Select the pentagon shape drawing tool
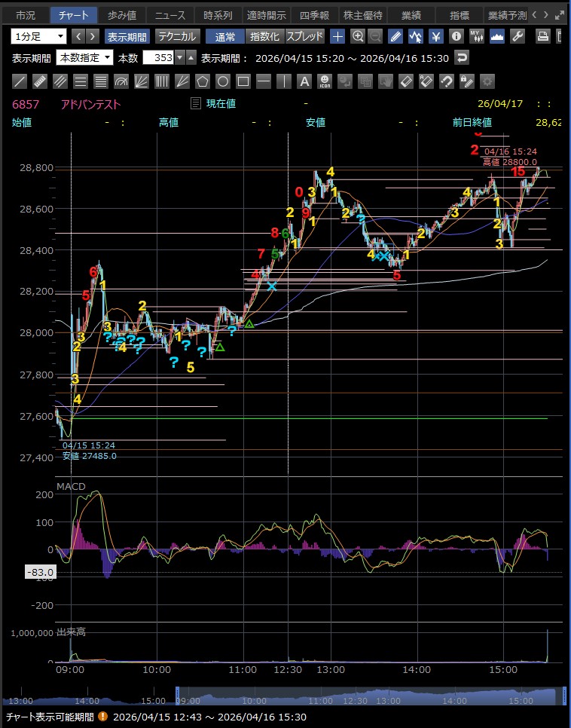The image size is (571, 728). 203,81
